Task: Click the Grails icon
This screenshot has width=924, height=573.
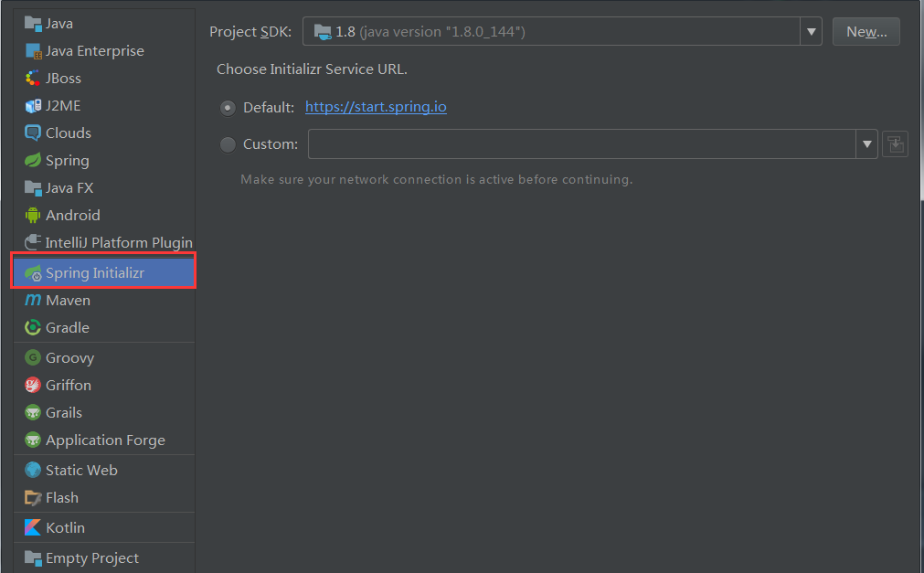Action: (x=33, y=412)
